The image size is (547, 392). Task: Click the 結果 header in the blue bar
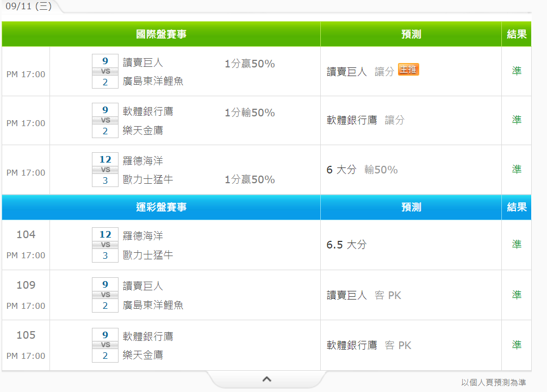pos(517,207)
